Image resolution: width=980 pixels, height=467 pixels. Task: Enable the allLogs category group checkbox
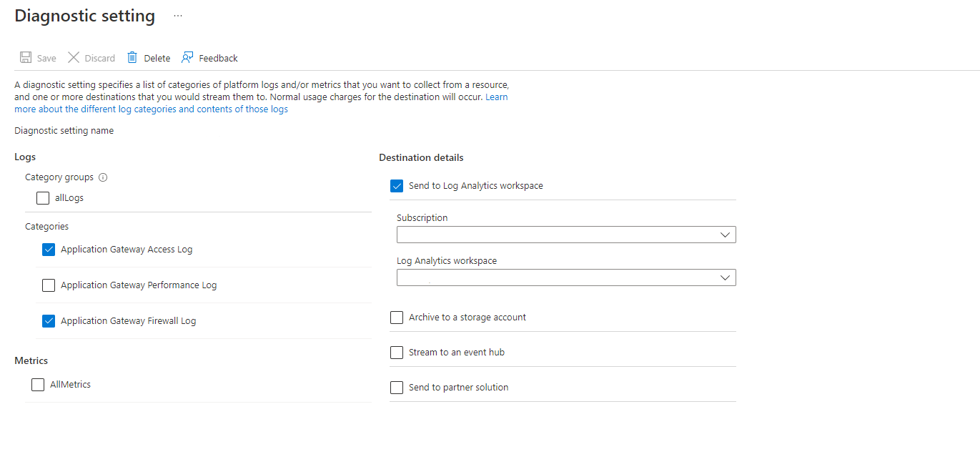(x=43, y=198)
